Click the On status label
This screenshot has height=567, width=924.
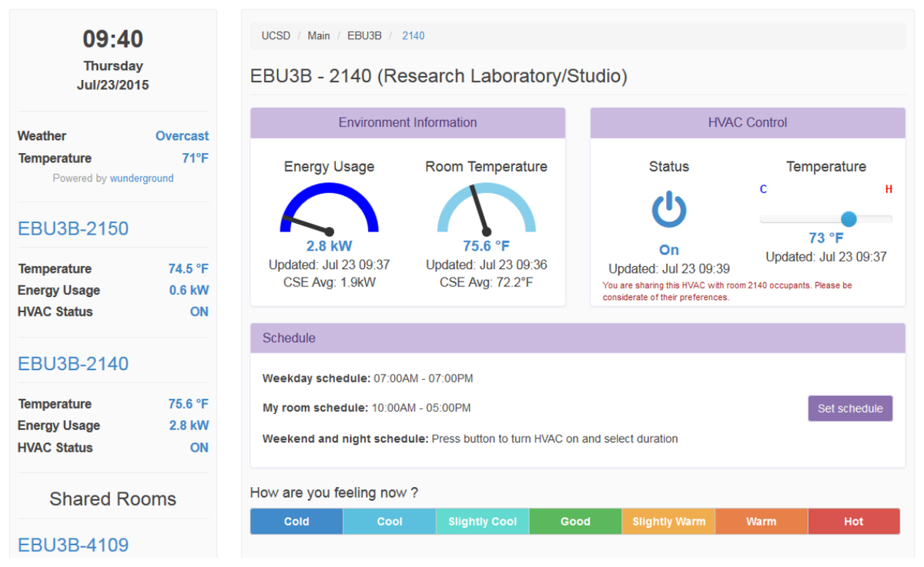tap(669, 250)
